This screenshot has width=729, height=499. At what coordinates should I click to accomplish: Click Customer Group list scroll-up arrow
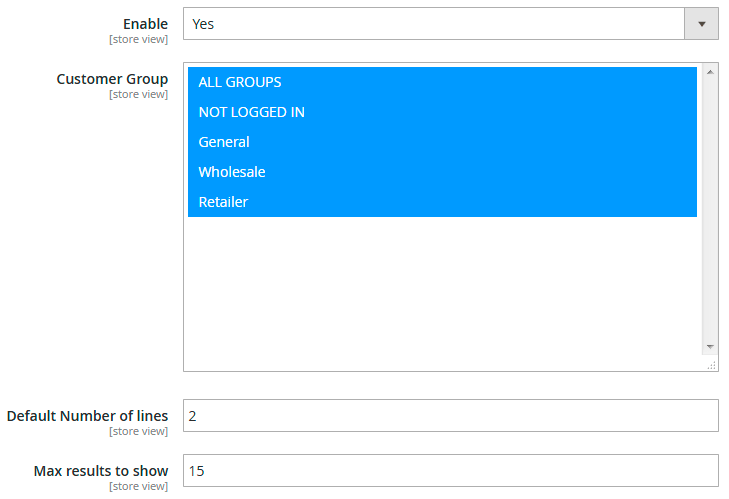[710, 72]
